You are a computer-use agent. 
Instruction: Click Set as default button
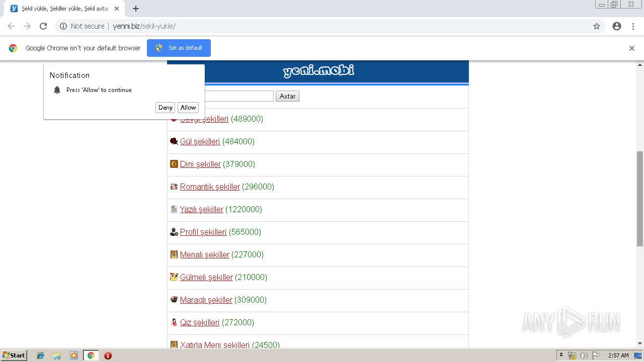pos(179,48)
